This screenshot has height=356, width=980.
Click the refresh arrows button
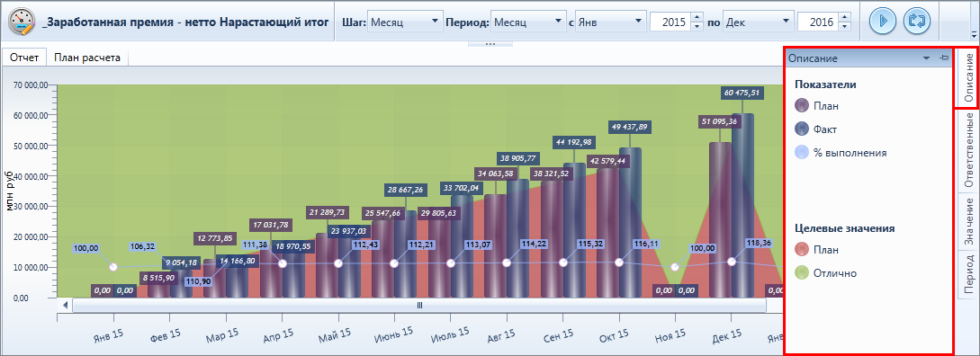pos(917,21)
